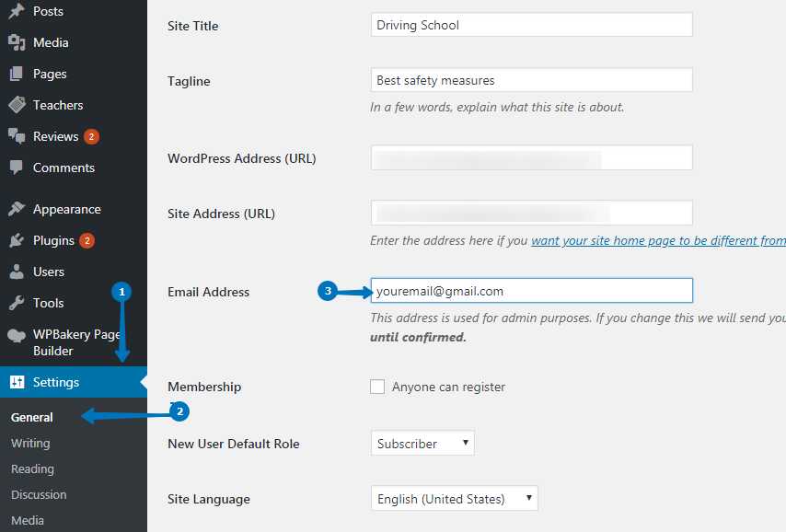Go to the Writing settings submenu
786x532 pixels.
pos(30,443)
